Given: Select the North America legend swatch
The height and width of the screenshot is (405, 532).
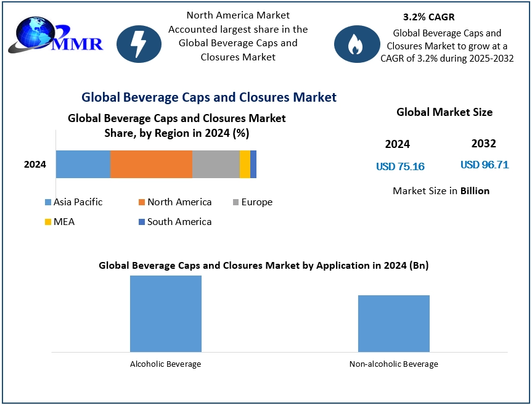Looking at the screenshot, I should click(x=142, y=202).
